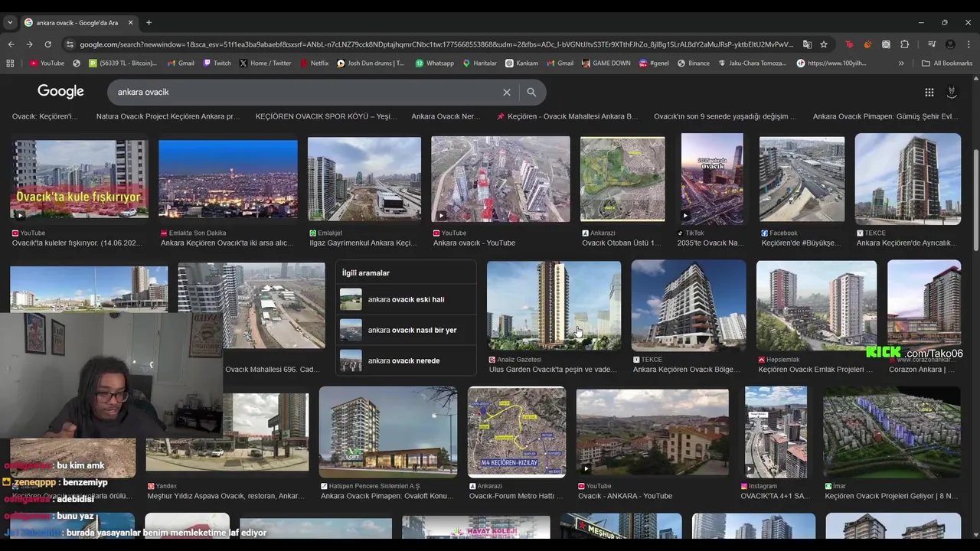980x551 pixels.
Task: Click 'KEÇİÖREN OVACIK SPOR KÖYÜ – Yeşi...' caption
Action: 326,116
